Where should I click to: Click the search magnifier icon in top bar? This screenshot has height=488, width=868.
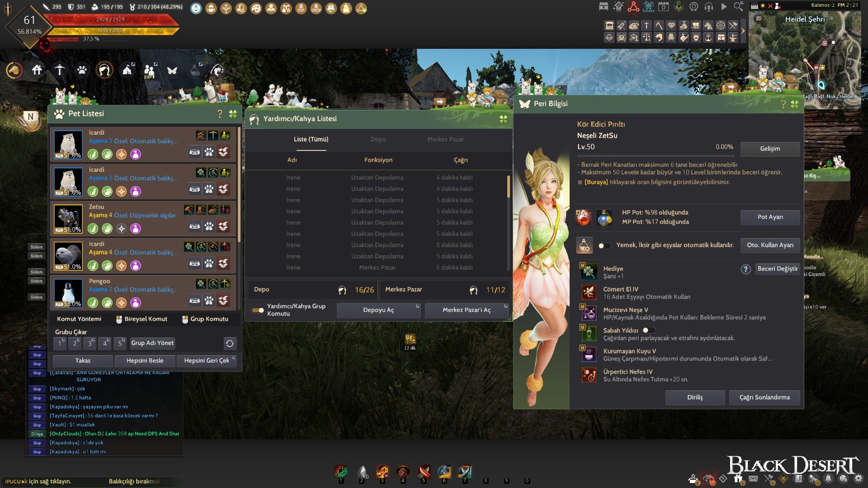tap(738, 7)
